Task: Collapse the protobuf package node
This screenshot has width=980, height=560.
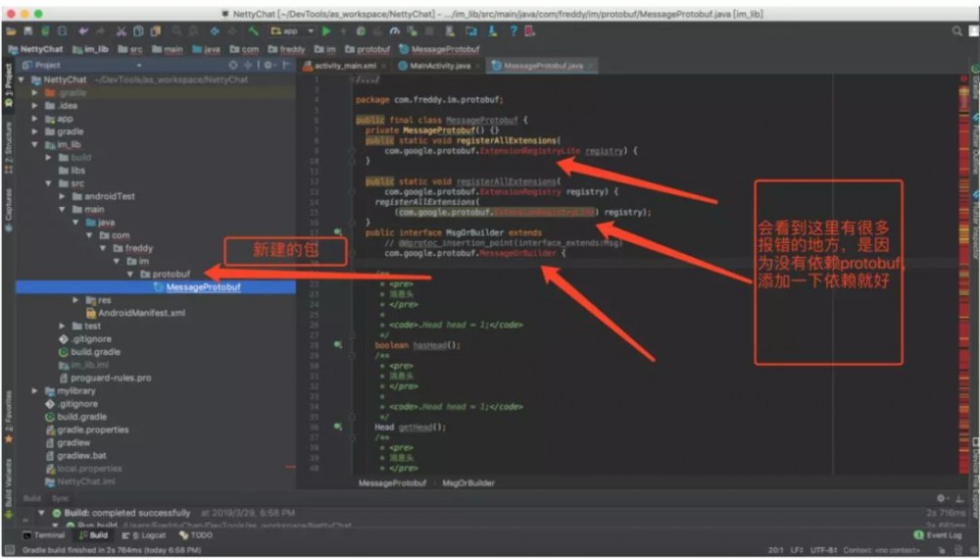Action: (x=130, y=274)
